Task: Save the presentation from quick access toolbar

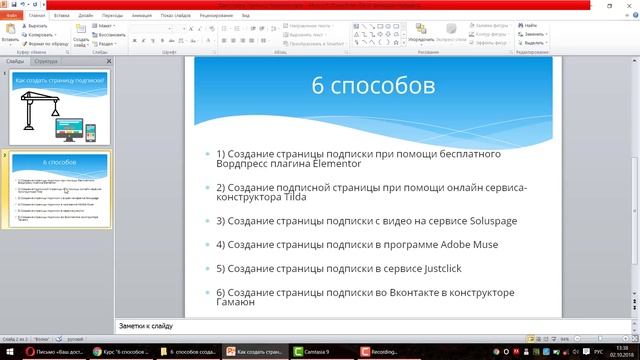Action: tap(14, 4)
